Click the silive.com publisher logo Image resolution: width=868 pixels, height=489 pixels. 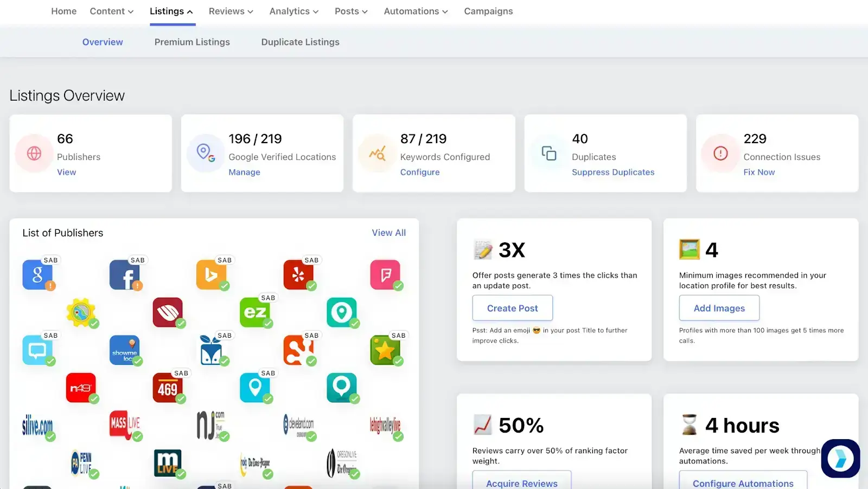click(x=37, y=426)
